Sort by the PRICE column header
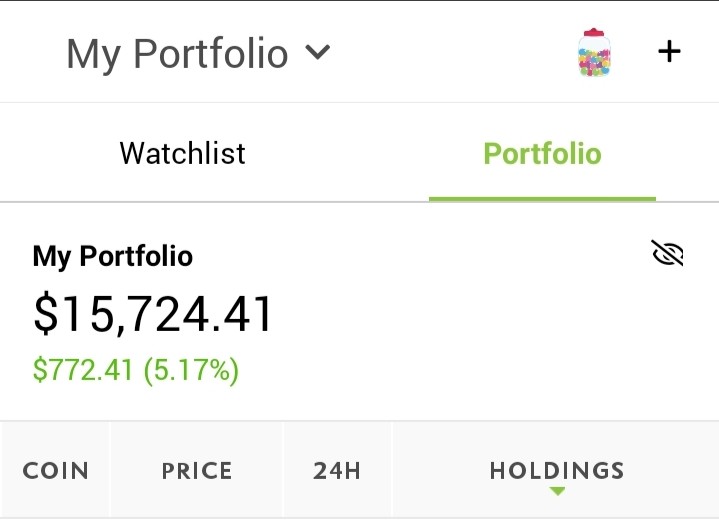 click(x=197, y=470)
